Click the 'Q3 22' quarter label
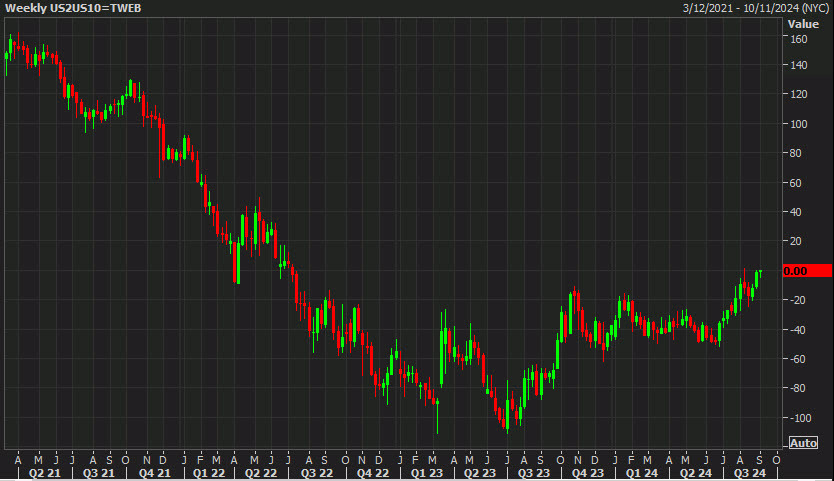Image resolution: width=834 pixels, height=481 pixels. point(316,473)
